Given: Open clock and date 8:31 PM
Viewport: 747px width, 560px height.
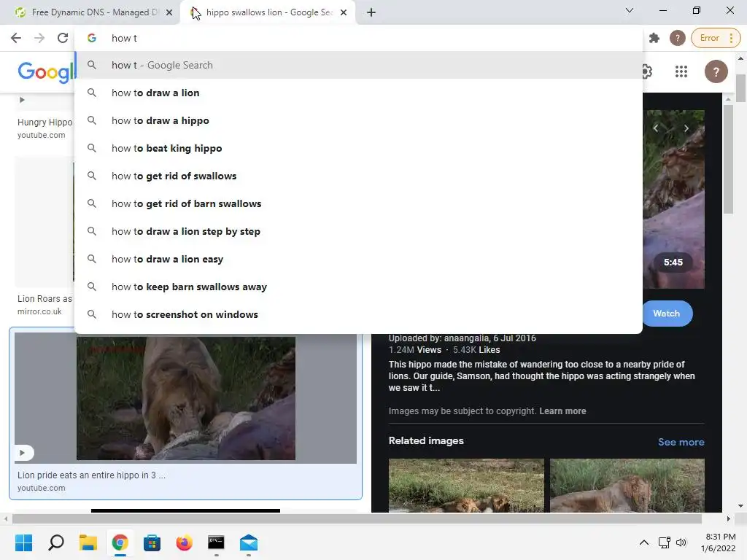Looking at the screenshot, I should pos(718,542).
